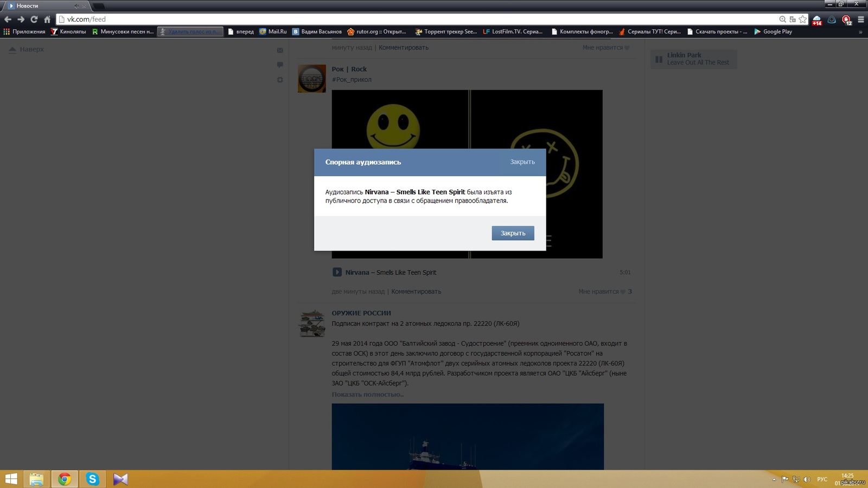The image size is (868, 488).
Task: Pause the Linkin Park track in mini player
Action: (x=659, y=59)
